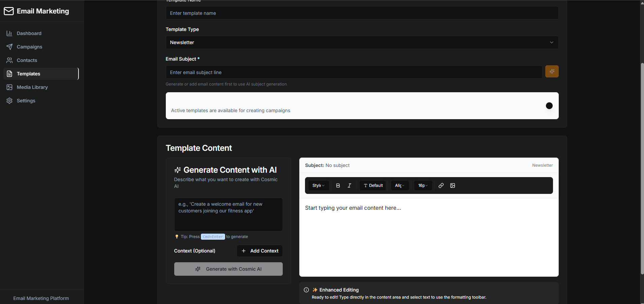This screenshot has width=644, height=304.
Task: Click the AI subject generation sparkle icon
Action: [552, 71]
